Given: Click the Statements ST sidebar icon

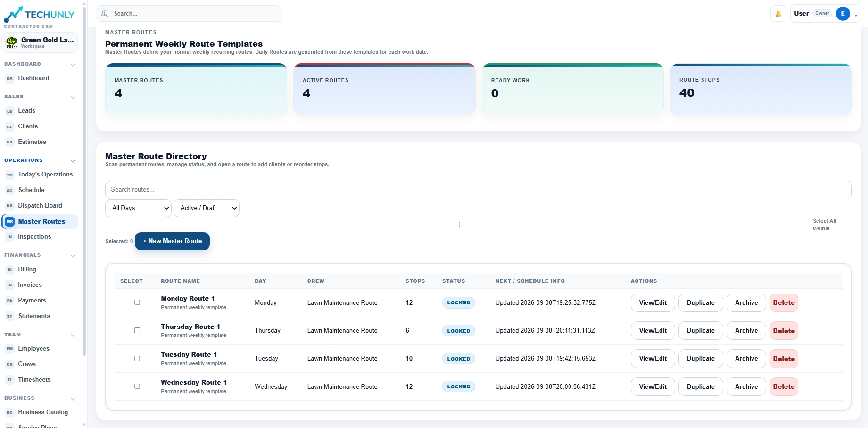Looking at the screenshot, I should pos(9,316).
